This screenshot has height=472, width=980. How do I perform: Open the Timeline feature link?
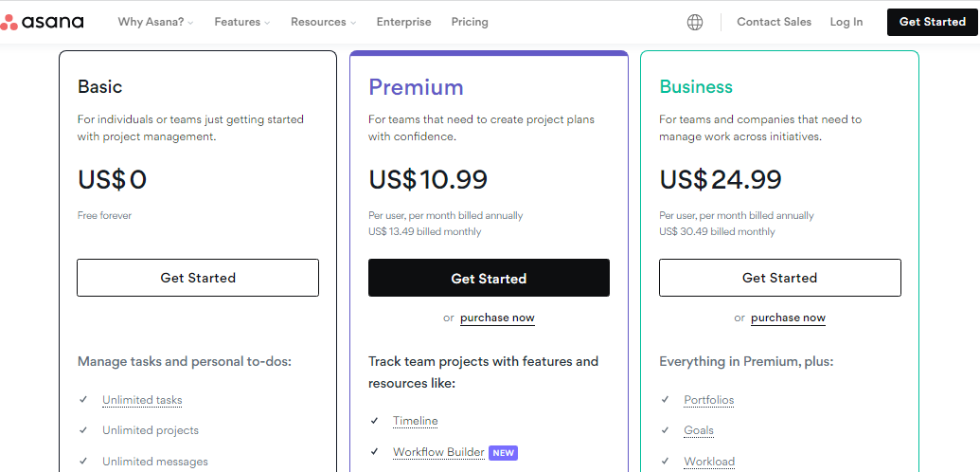(x=416, y=421)
